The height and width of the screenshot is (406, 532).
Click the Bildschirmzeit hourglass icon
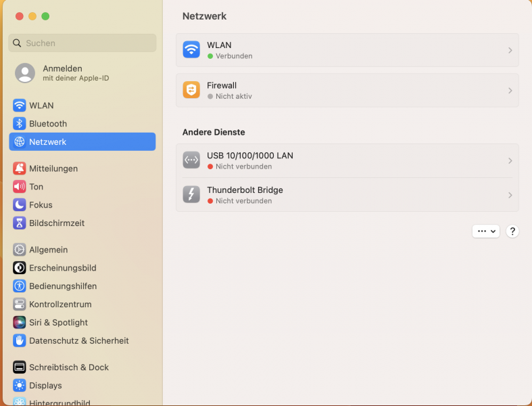(x=20, y=223)
